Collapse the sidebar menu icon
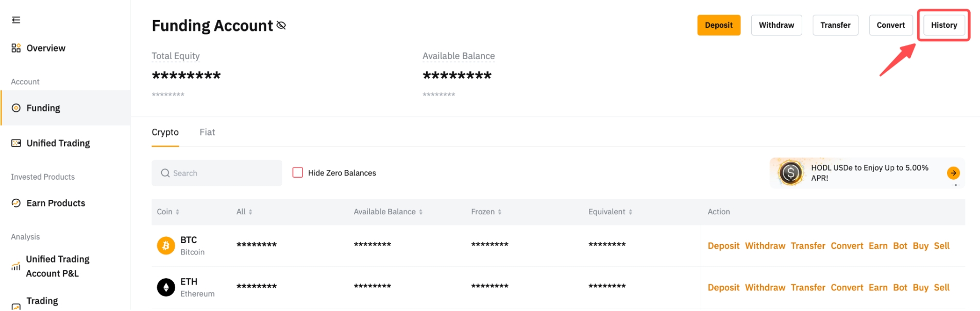The width and height of the screenshot is (980, 311). pyautogui.click(x=16, y=20)
